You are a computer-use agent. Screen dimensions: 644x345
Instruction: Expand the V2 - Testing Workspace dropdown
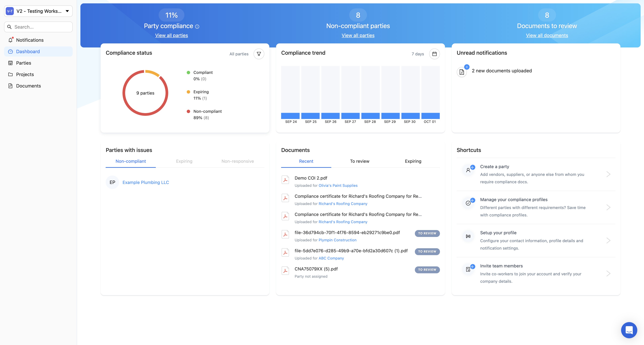click(67, 11)
